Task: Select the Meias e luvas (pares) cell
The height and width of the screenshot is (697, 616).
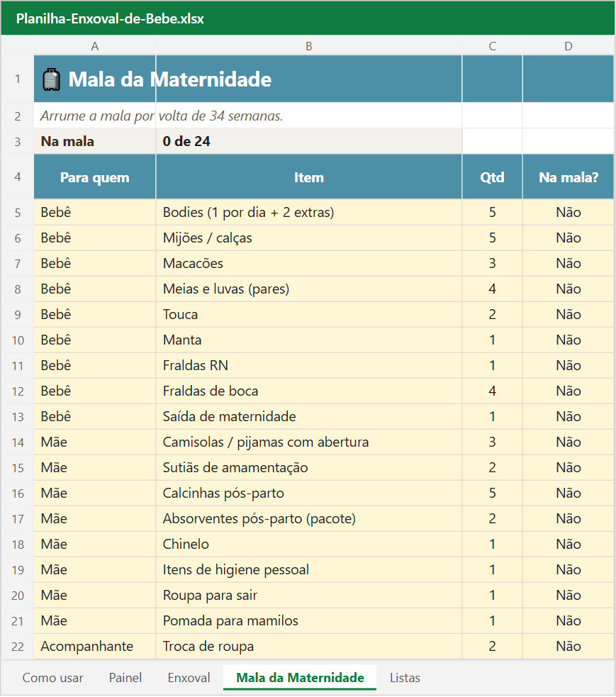Action: click(309, 289)
